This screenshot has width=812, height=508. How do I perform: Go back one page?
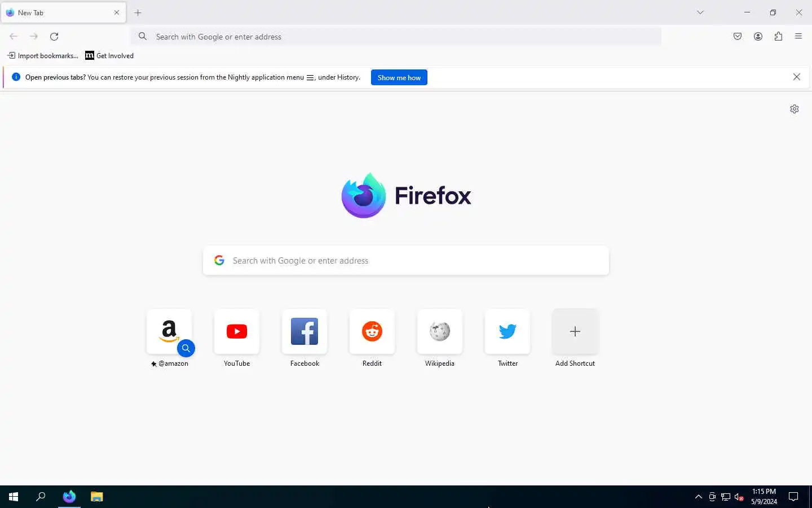point(14,37)
